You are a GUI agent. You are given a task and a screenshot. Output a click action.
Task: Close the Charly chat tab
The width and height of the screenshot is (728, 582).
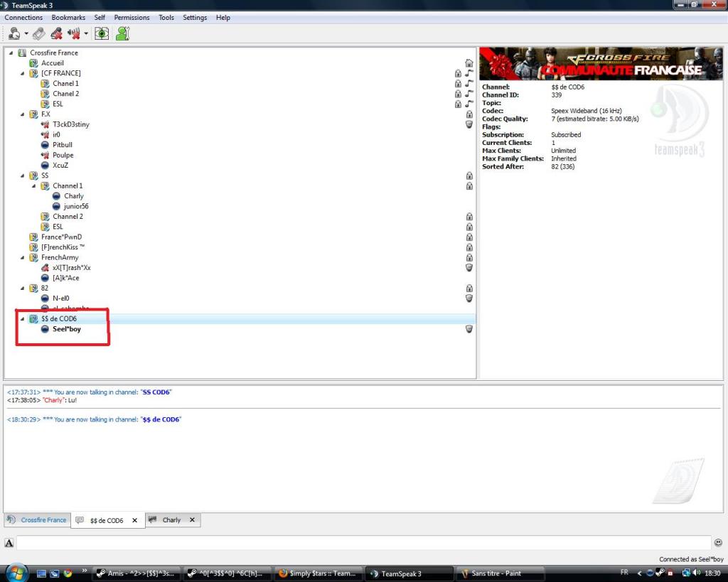click(x=192, y=520)
